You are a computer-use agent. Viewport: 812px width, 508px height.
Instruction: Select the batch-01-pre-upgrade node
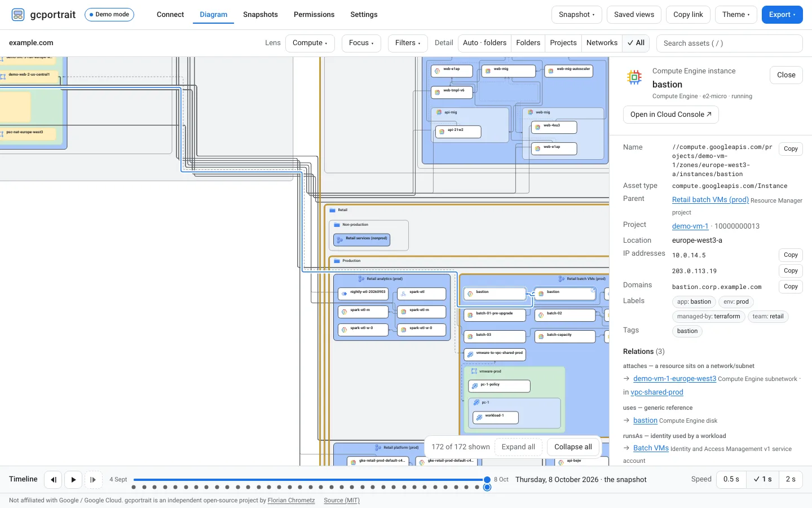[x=495, y=315]
